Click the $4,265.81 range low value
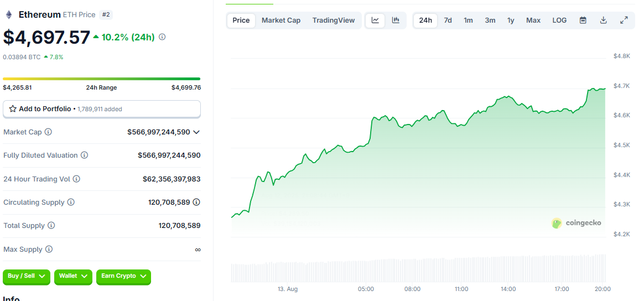The image size is (644, 301). 17,87
